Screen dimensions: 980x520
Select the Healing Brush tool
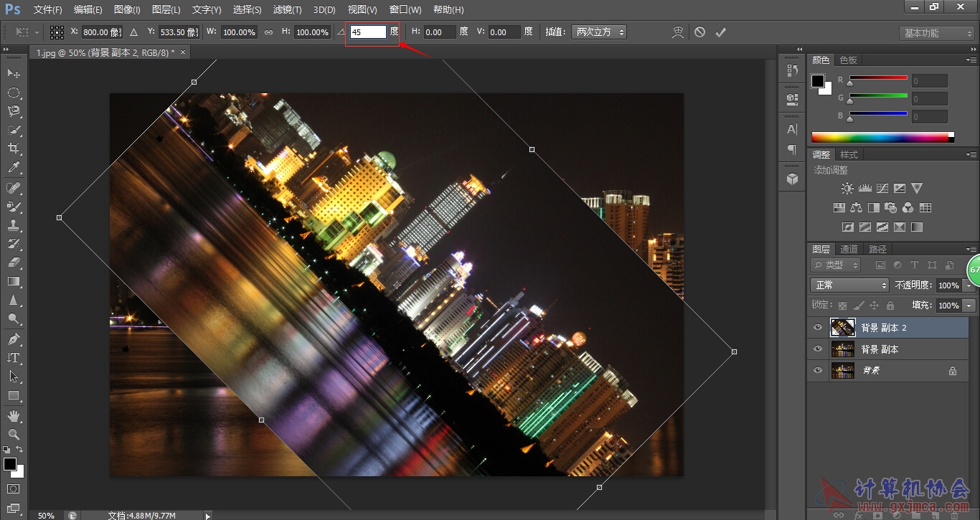pyautogui.click(x=14, y=187)
